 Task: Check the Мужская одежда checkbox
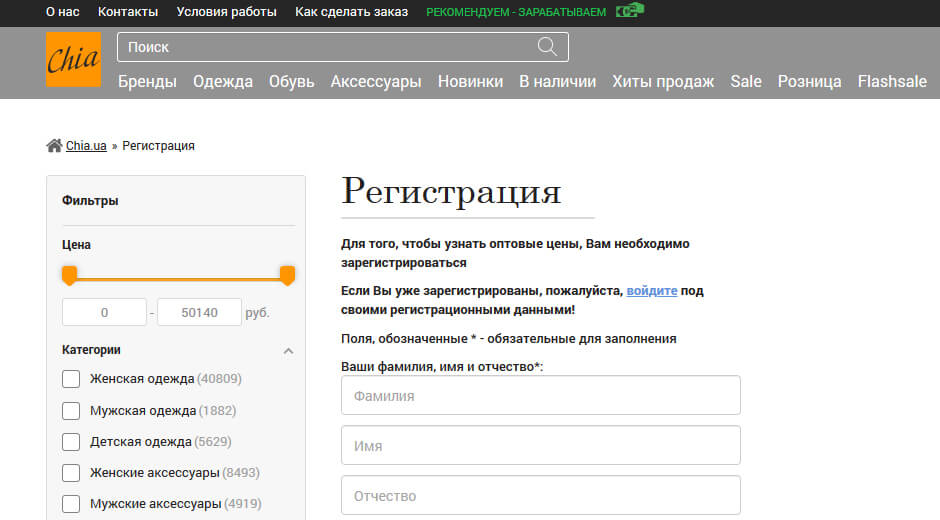pyautogui.click(x=71, y=411)
